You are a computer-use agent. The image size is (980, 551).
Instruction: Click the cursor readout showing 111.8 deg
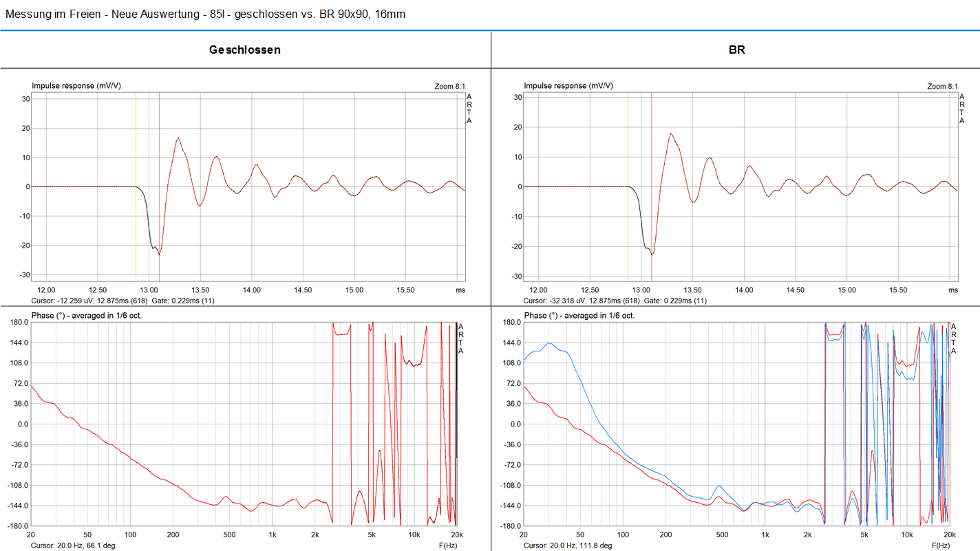point(567,545)
